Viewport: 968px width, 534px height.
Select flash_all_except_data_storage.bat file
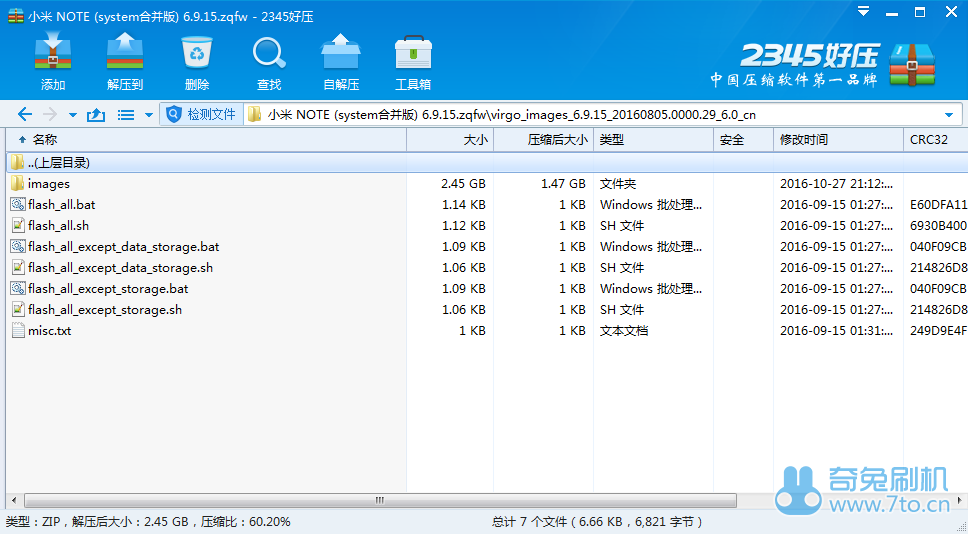click(123, 247)
